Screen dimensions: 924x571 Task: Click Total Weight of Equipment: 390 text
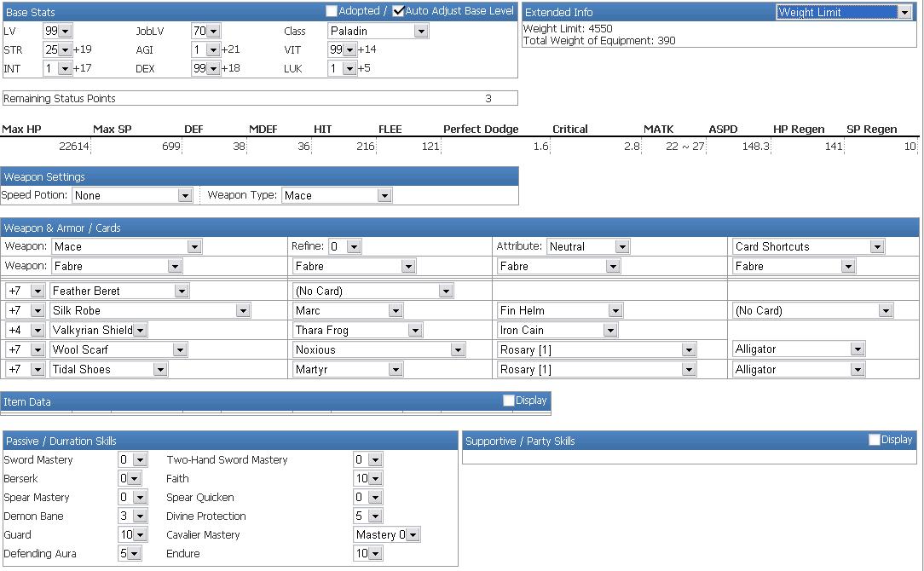coord(599,41)
